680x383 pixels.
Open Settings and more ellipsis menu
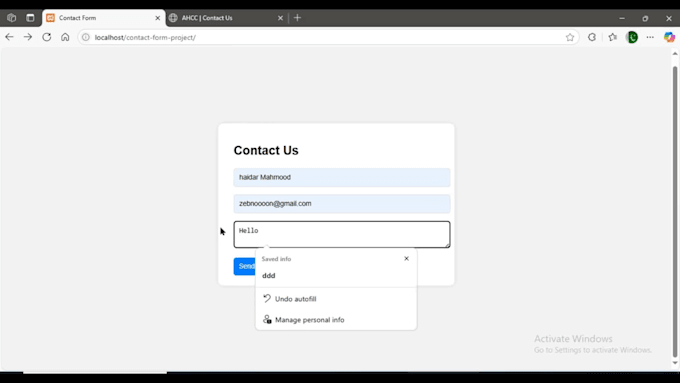(650, 37)
